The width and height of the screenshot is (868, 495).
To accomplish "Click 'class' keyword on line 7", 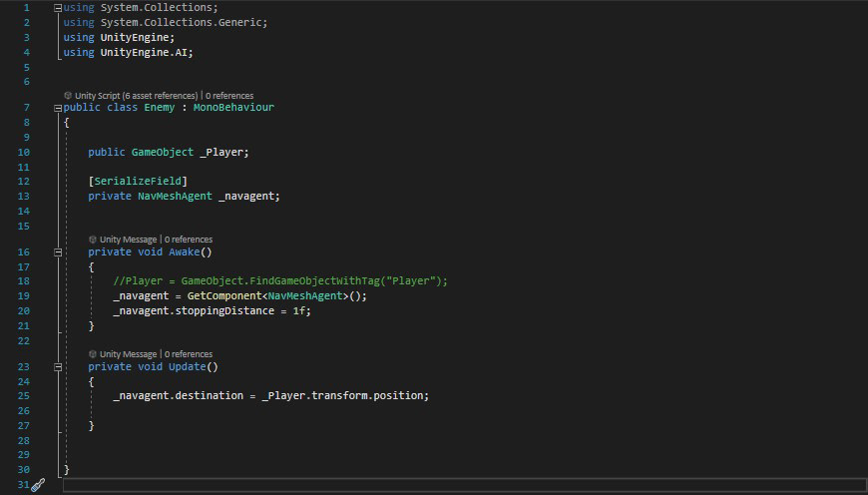I will click(x=122, y=108).
